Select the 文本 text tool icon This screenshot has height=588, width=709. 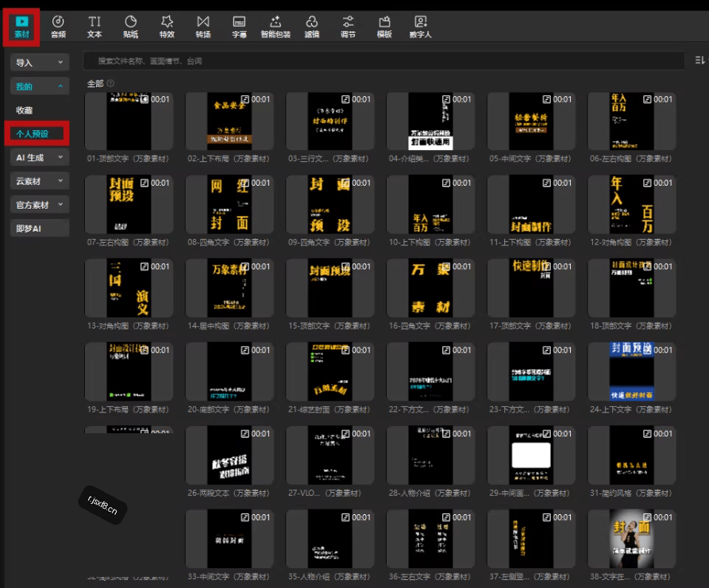pos(94,27)
